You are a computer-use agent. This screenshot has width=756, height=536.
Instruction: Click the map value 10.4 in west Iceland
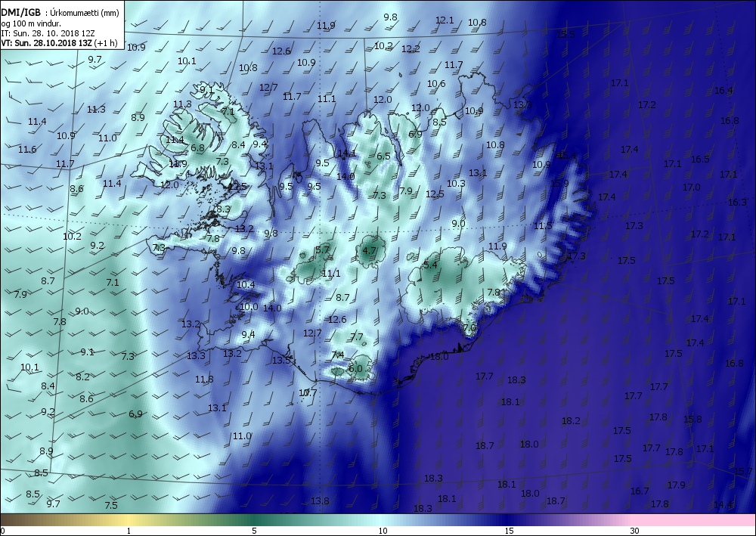click(x=246, y=285)
